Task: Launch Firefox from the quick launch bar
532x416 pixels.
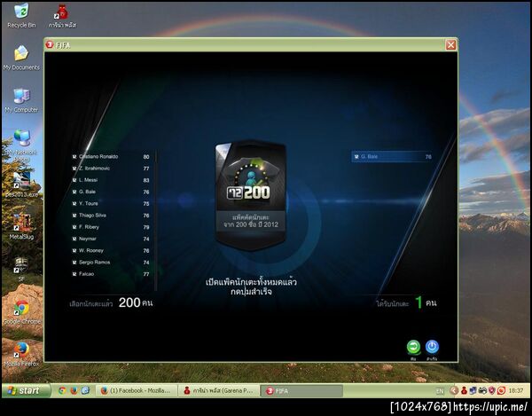Action: tap(74, 391)
